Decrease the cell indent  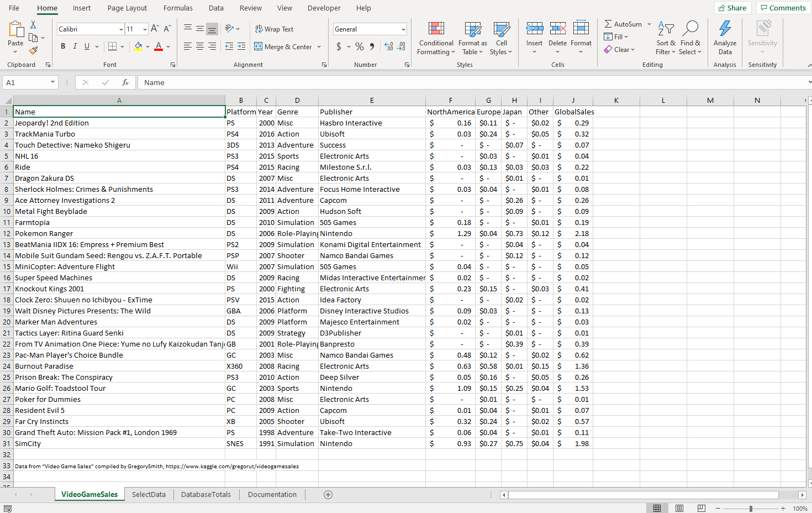(229, 46)
